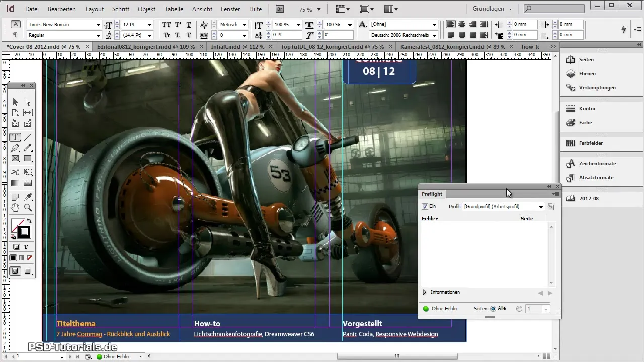Activate the Type tool
The height and width of the screenshot is (362, 644).
[x=15, y=137]
